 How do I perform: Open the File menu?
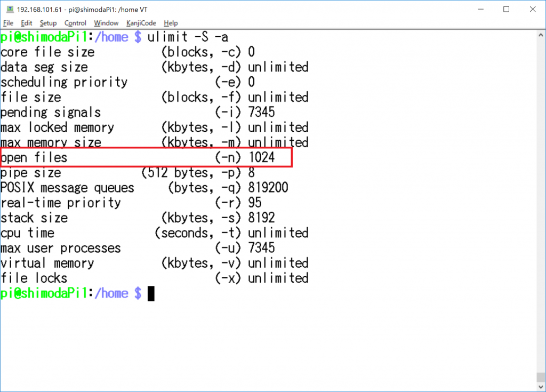point(8,23)
